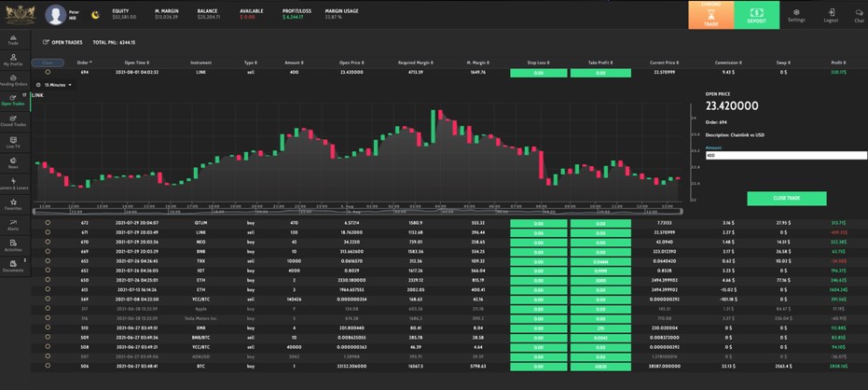Open News in the sidebar
Screen dimensions: 868x390
[14, 163]
